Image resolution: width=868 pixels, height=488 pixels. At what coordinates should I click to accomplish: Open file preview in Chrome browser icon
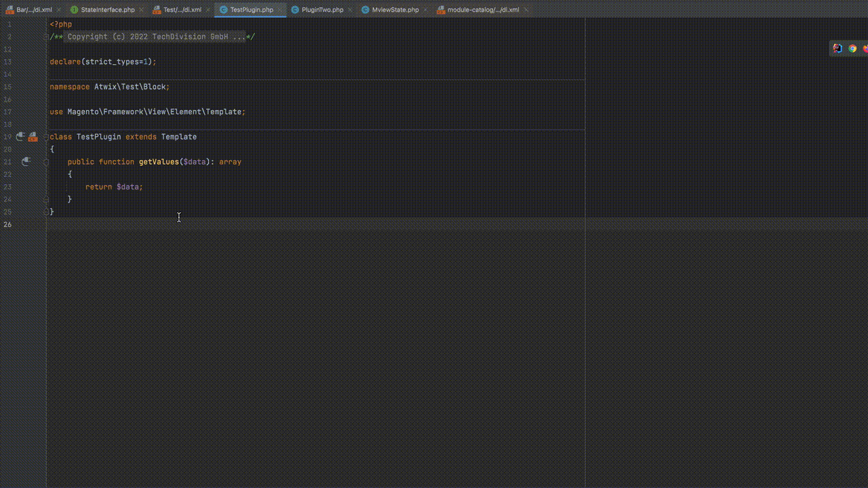pyautogui.click(x=852, y=48)
